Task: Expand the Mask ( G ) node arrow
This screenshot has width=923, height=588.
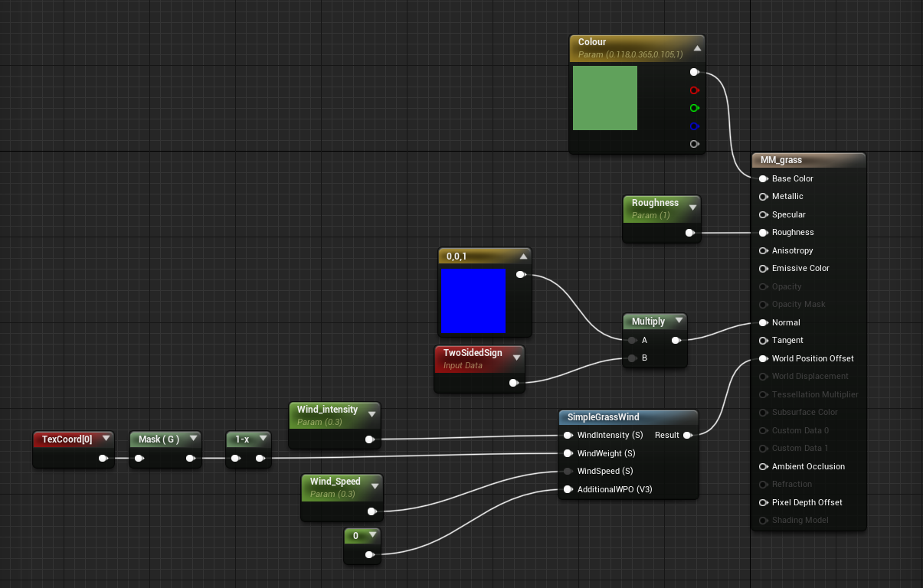Action: (193, 439)
